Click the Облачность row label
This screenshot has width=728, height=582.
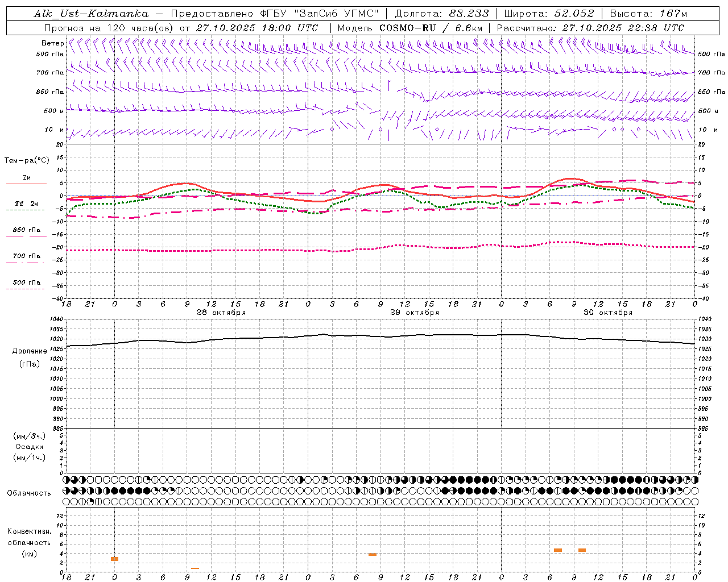coord(29,493)
